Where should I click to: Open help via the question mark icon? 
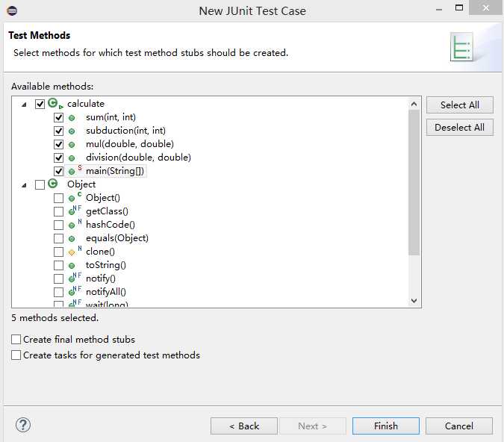click(x=23, y=425)
